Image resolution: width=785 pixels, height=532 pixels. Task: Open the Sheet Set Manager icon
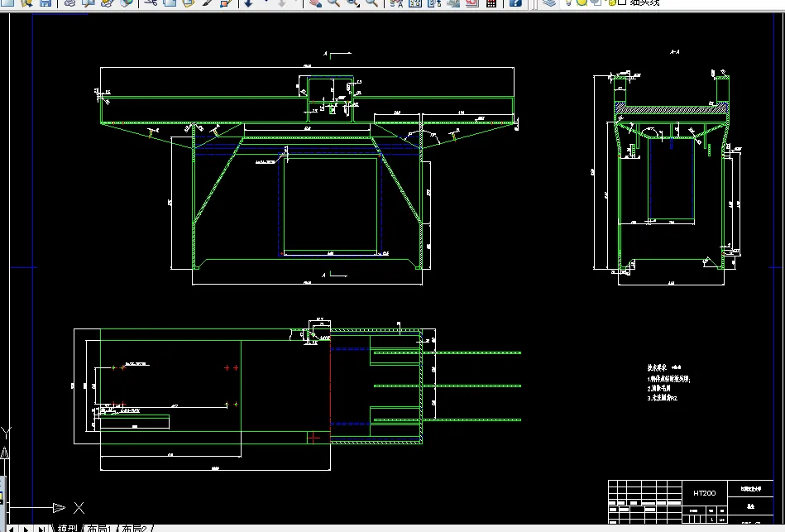453,3
